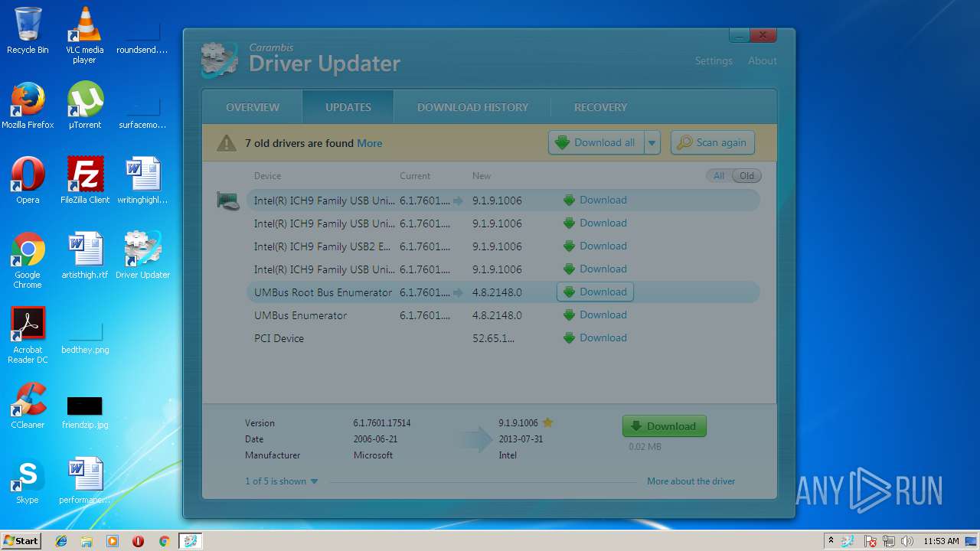Click the device icon beside first ICH9 row
The width and height of the screenshot is (980, 551).
pos(228,201)
